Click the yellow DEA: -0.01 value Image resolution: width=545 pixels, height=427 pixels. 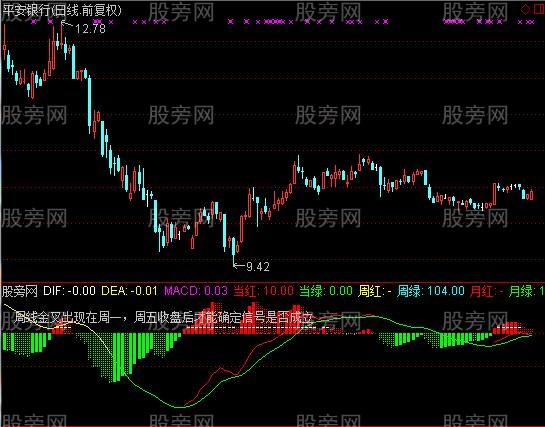pyautogui.click(x=129, y=291)
